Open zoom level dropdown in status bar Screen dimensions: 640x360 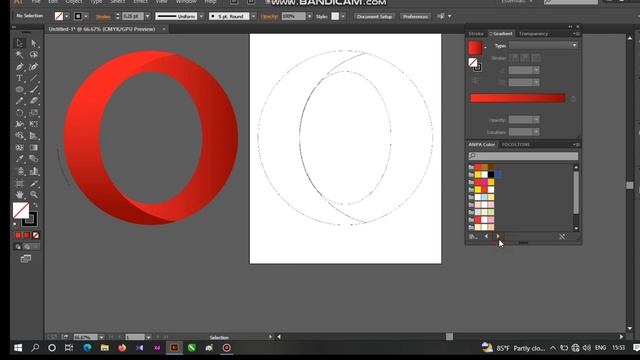click(x=101, y=337)
